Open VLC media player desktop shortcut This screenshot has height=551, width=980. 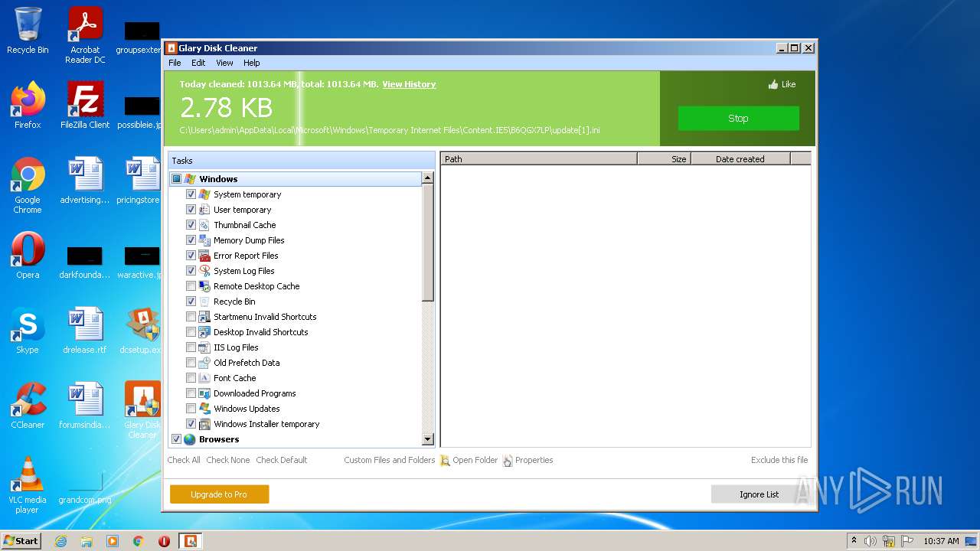(x=28, y=484)
